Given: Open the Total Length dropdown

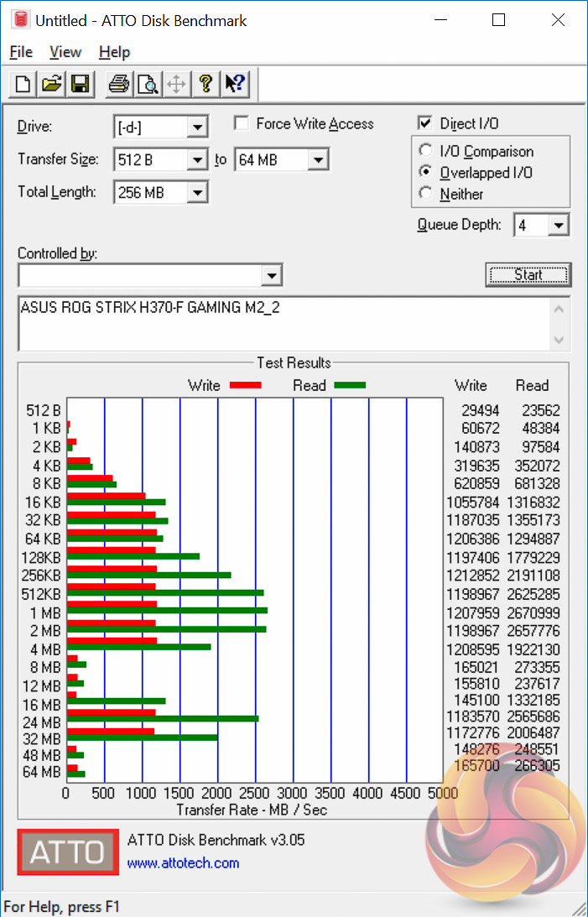Looking at the screenshot, I should pos(197,192).
